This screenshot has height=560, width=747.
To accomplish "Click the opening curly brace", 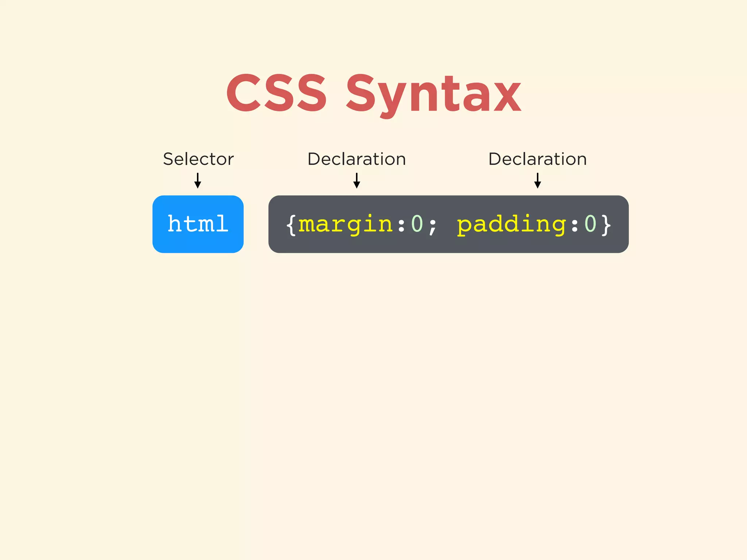I will 291,225.
